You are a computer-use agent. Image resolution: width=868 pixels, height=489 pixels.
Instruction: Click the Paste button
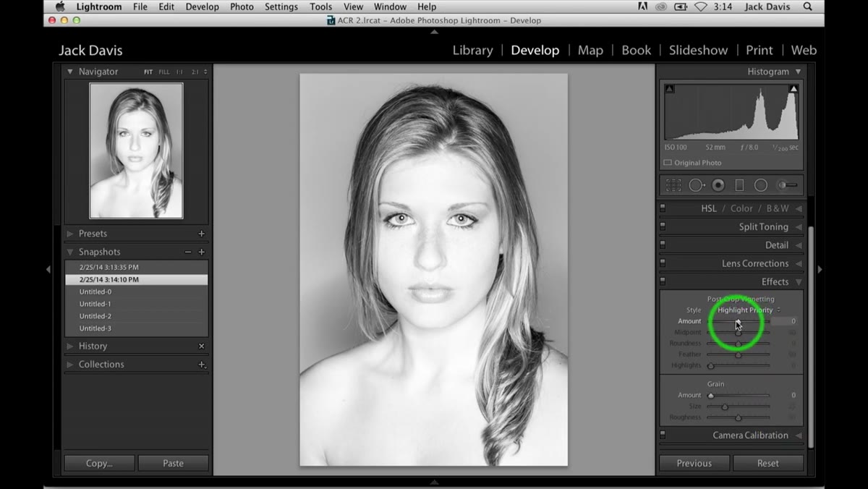(x=173, y=464)
